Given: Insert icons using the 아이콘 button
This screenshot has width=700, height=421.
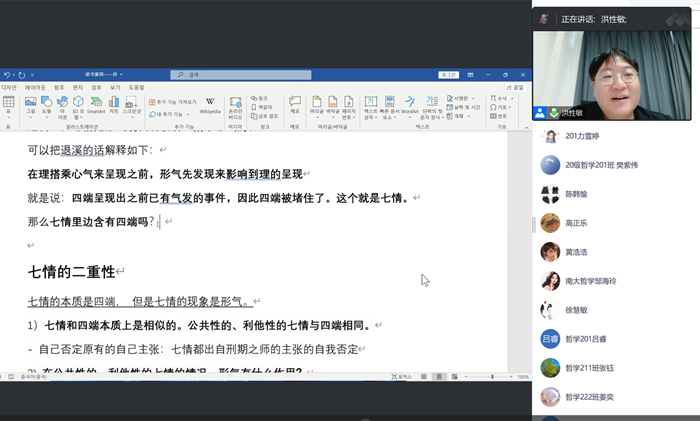Looking at the screenshot, I should (x=62, y=107).
